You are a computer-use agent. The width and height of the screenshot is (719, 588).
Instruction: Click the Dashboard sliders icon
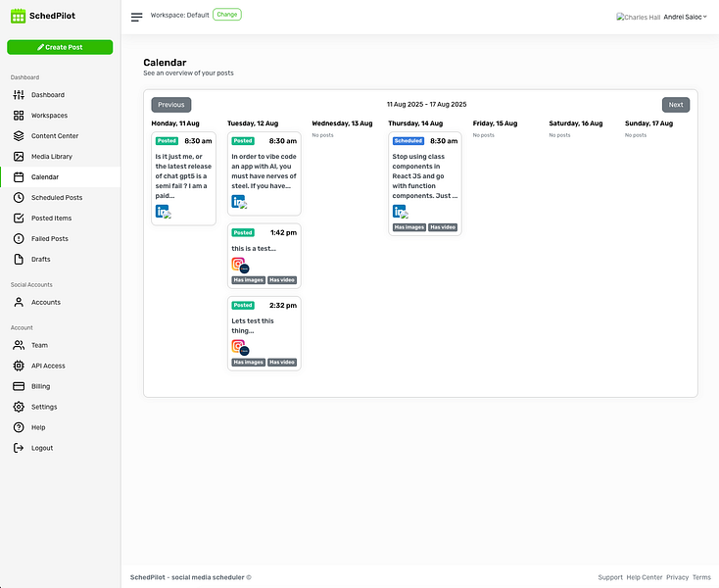pos(19,95)
